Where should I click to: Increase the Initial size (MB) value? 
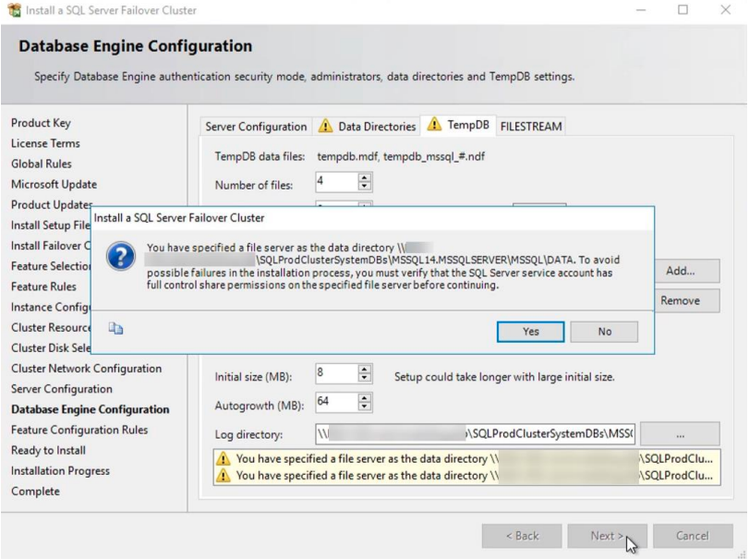point(364,369)
